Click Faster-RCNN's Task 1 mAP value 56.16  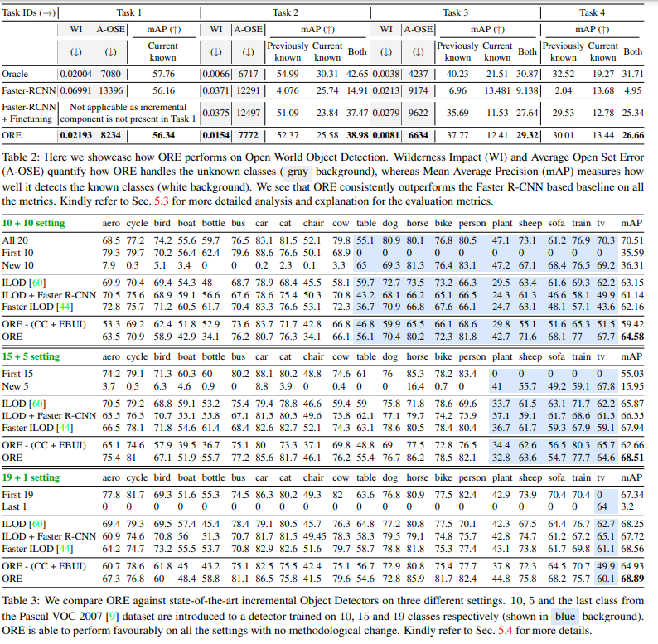click(x=163, y=90)
